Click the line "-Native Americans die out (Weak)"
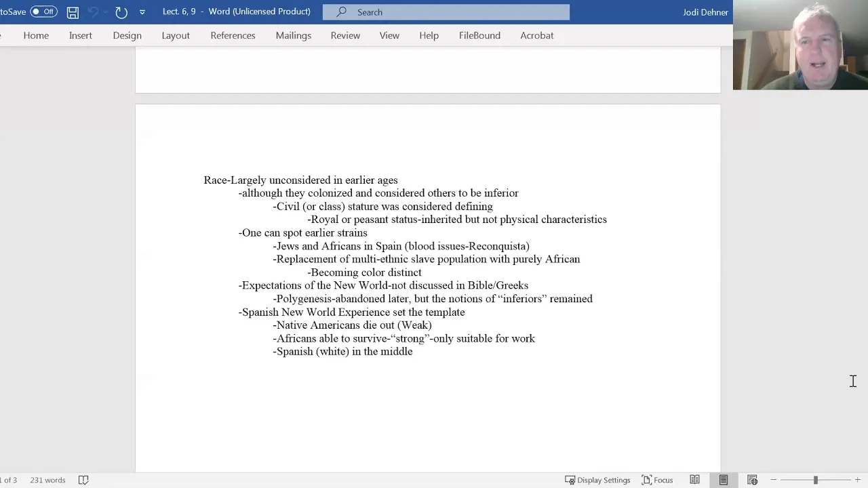 352,325
